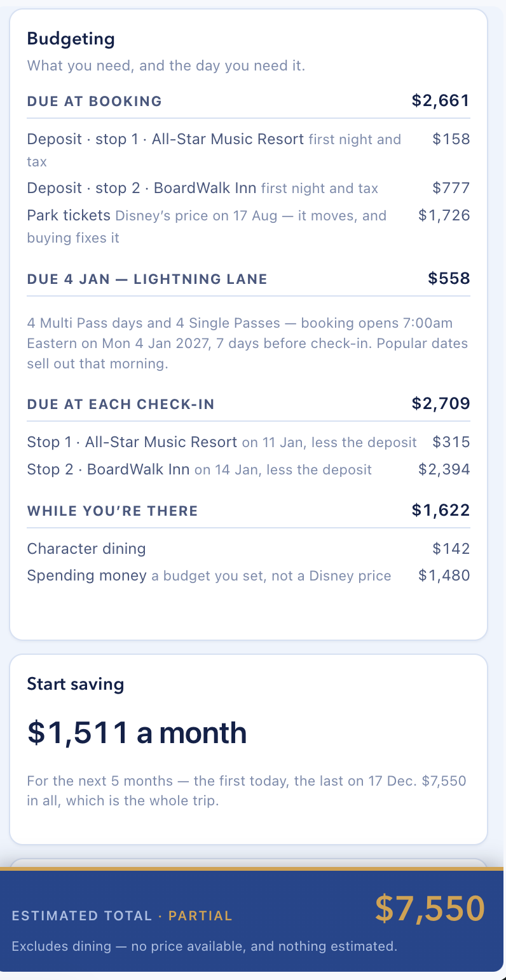Image resolution: width=506 pixels, height=980 pixels.
Task: Click the $1,511 a month savings figure
Action: (x=137, y=732)
